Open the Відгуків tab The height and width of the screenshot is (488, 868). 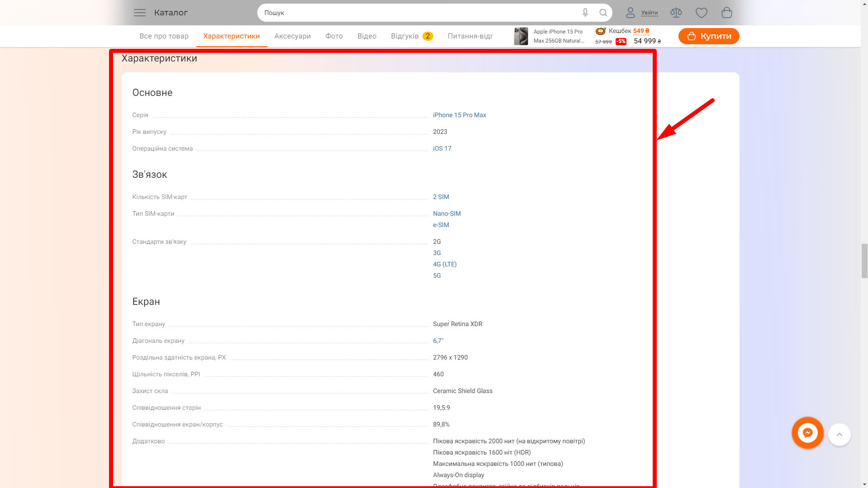(412, 36)
